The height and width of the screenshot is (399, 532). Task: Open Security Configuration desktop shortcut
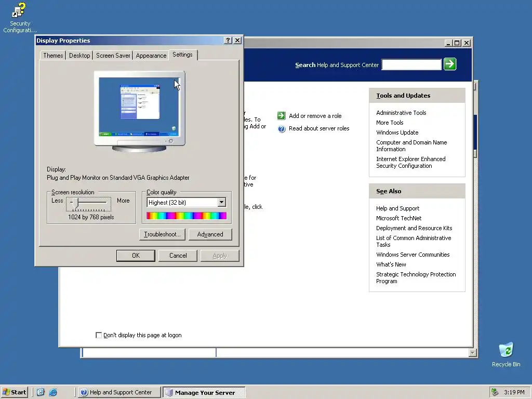(x=19, y=18)
